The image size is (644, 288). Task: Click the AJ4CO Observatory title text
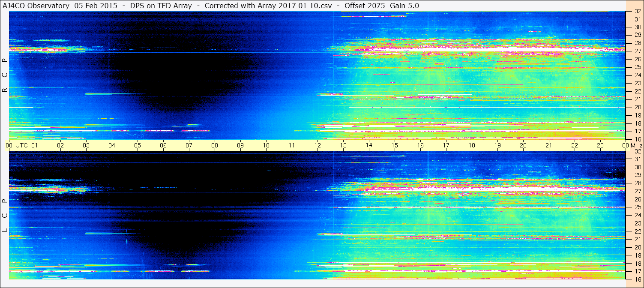click(x=36, y=6)
